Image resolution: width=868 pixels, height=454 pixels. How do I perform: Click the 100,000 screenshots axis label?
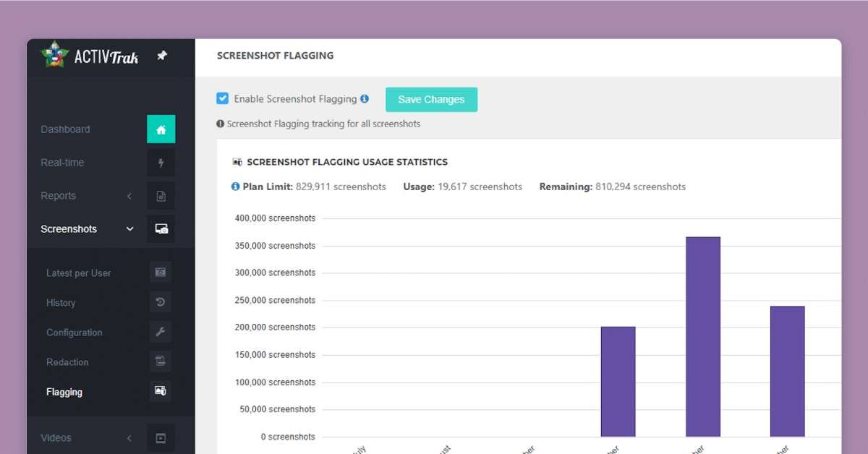pyautogui.click(x=275, y=382)
